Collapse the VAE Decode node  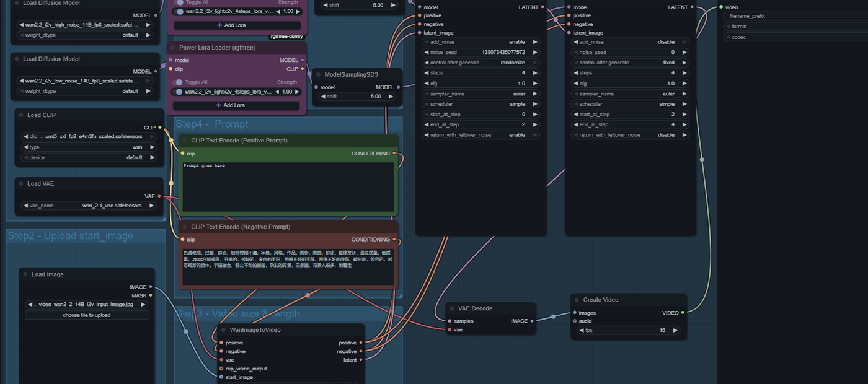451,308
